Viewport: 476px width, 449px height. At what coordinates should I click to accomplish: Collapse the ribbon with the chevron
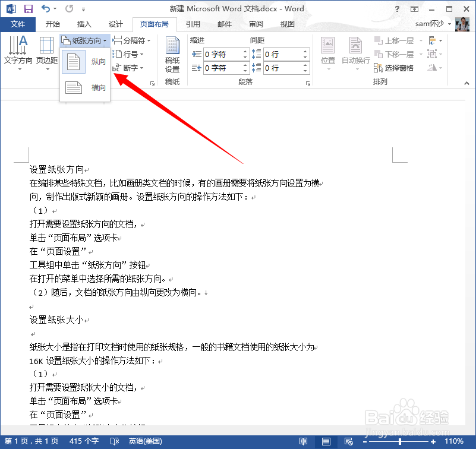tap(466, 83)
